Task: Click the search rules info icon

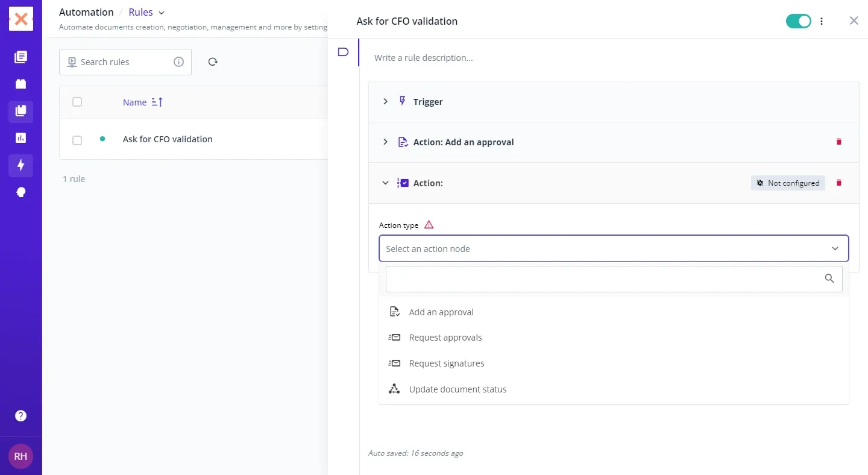Action: [178, 61]
